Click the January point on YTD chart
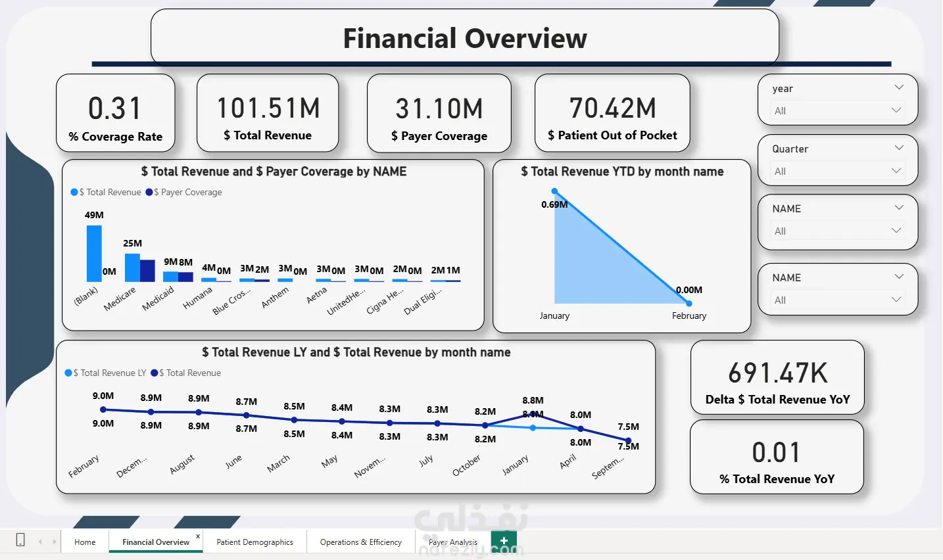 pyautogui.click(x=555, y=191)
